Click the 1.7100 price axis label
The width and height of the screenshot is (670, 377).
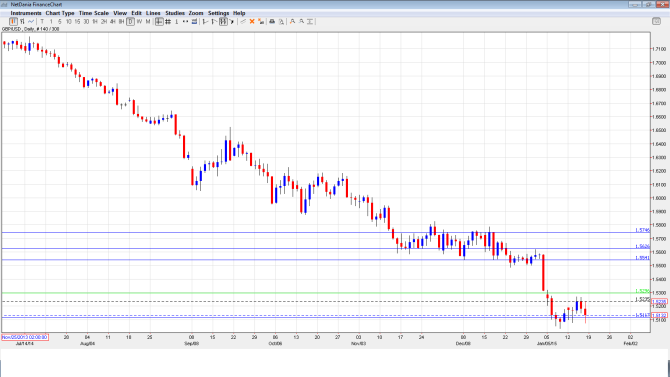coord(659,49)
